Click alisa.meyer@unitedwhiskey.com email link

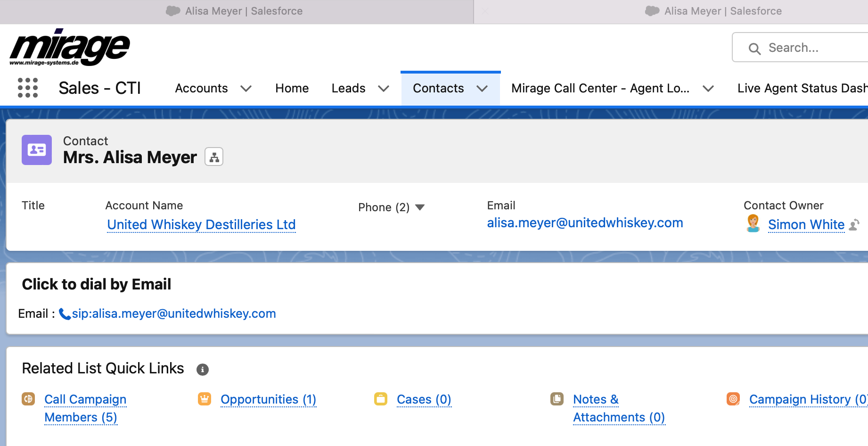pos(585,223)
